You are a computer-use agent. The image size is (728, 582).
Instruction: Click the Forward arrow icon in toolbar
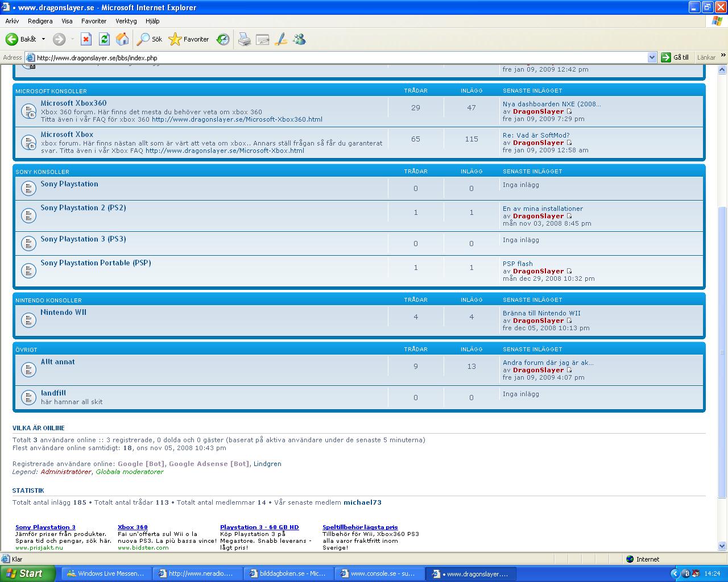[59, 39]
